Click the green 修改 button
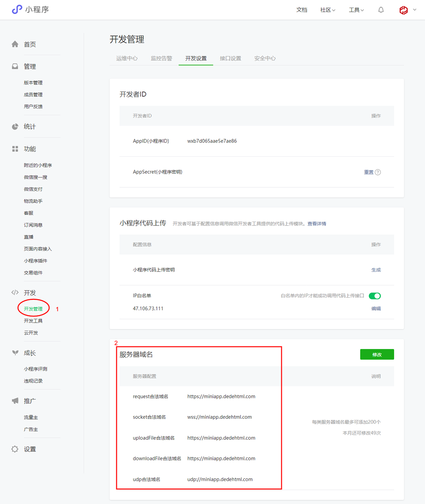This screenshot has height=504, width=425. 377,355
